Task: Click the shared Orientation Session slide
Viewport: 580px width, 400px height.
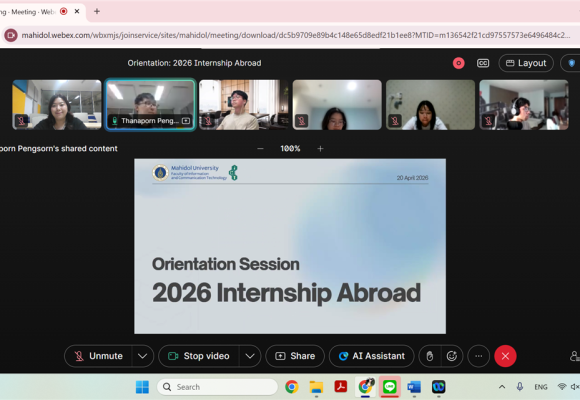Action: 290,246
